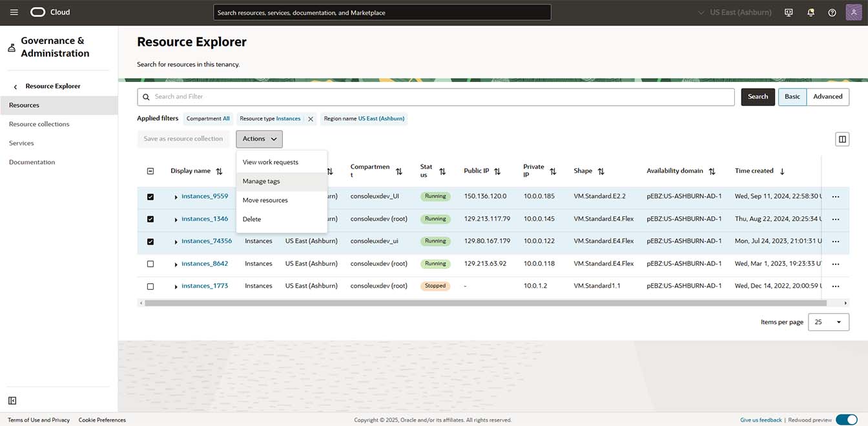Open the table column manager icon

pos(842,138)
